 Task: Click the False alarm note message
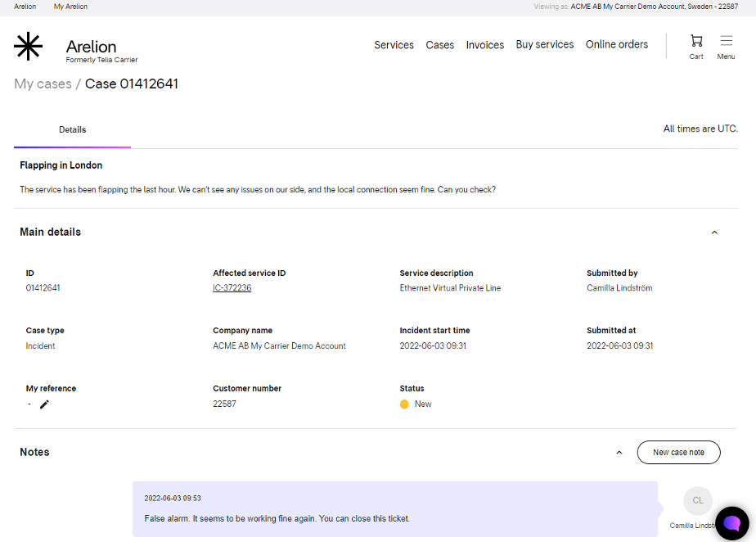coord(277,518)
